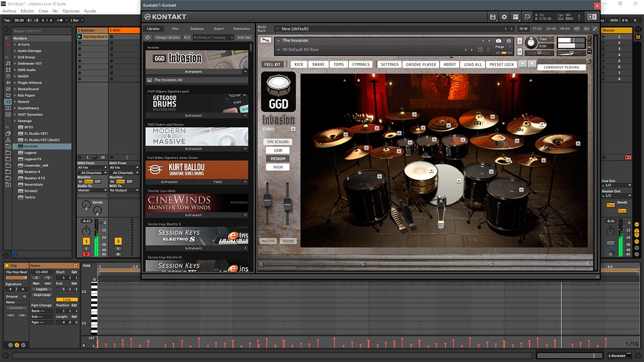Open the Ayuda menu

[90, 11]
